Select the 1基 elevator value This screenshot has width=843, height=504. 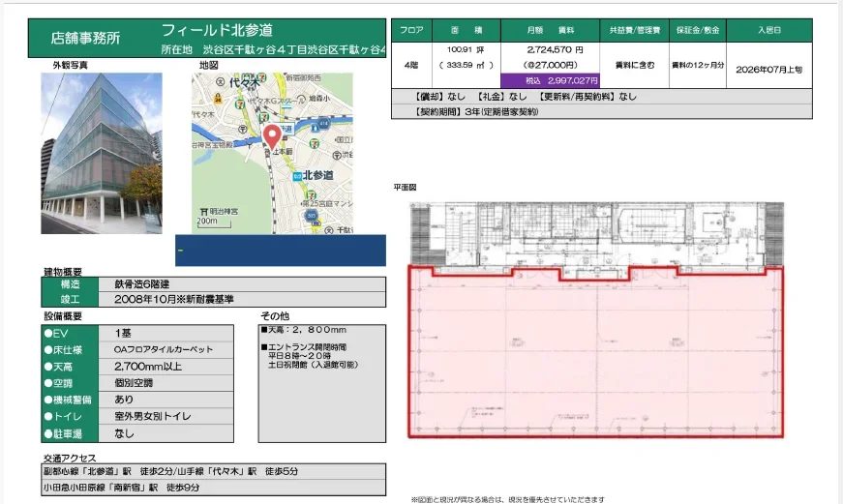coord(123,333)
